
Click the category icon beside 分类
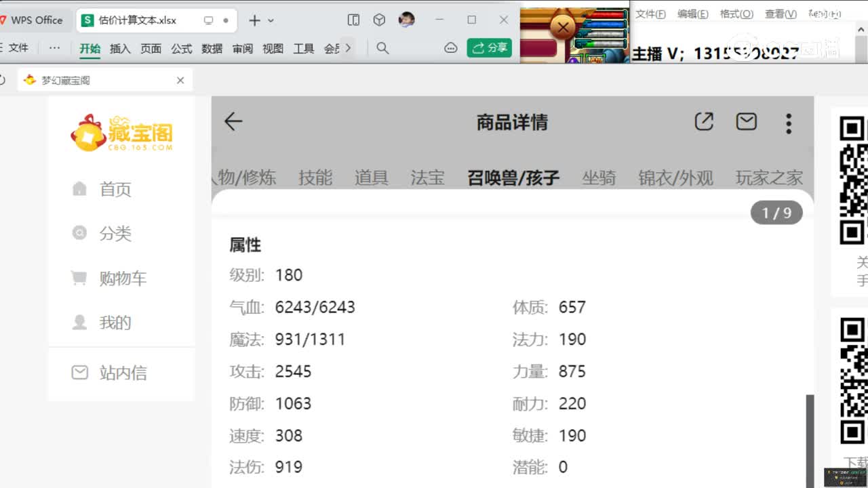click(79, 233)
